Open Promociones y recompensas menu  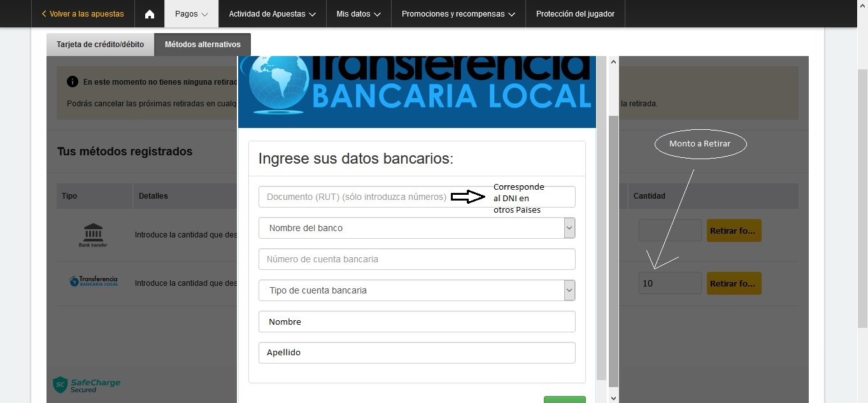459,13
